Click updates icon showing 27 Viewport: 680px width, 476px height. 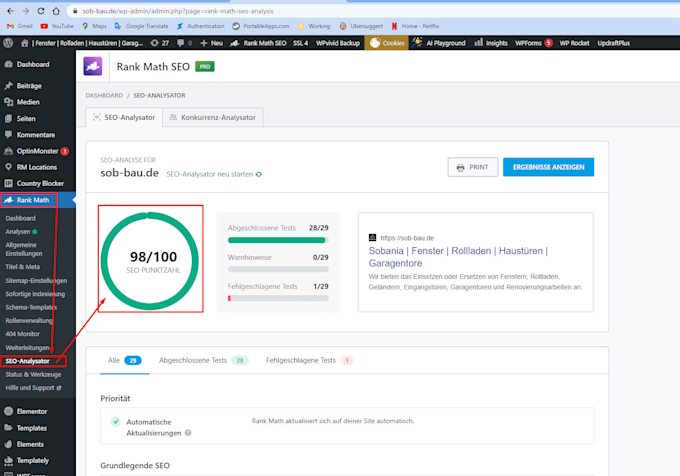coord(160,43)
